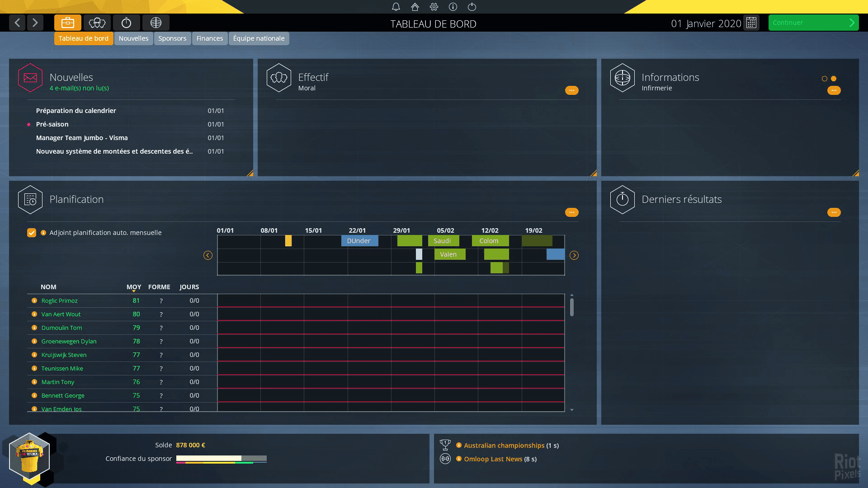
Task: Open the settings gear icon
Action: 433,7
